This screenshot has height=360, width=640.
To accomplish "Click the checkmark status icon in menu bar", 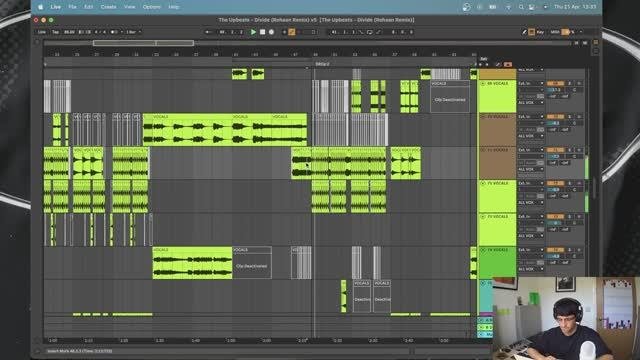I will click(467, 7).
